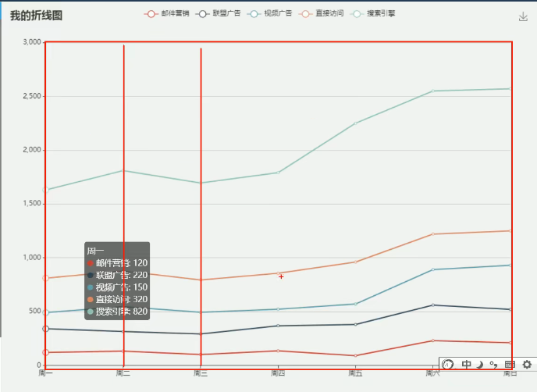
Task: Click the IME logo icon
Action: (447, 364)
